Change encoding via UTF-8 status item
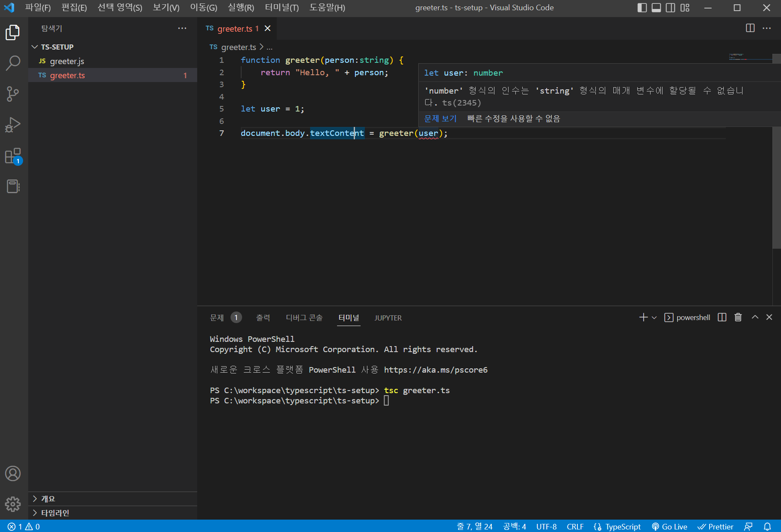Image resolution: width=781 pixels, height=532 pixels. coord(546,526)
